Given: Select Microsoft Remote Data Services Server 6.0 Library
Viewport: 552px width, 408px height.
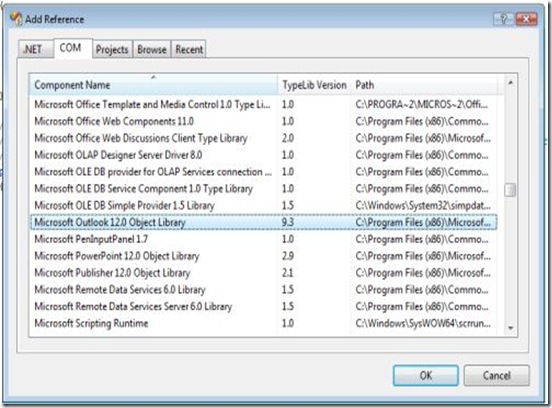Looking at the screenshot, I should (x=263, y=307).
